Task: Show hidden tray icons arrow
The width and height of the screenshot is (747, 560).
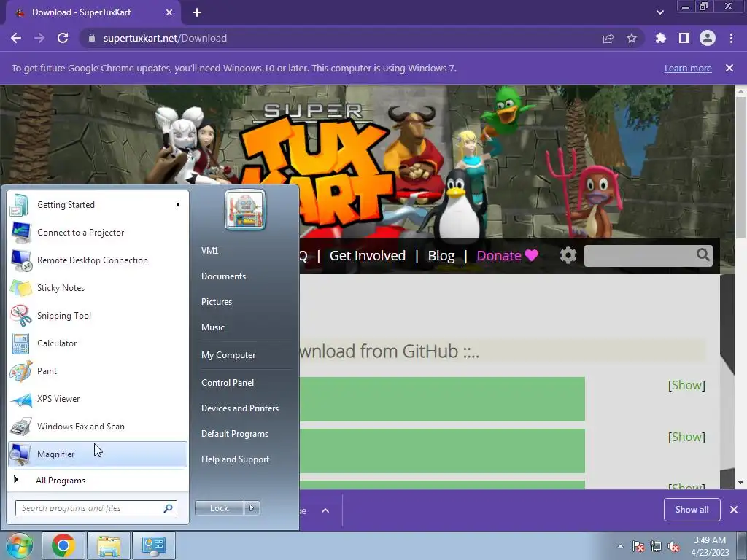Action: tap(620, 546)
